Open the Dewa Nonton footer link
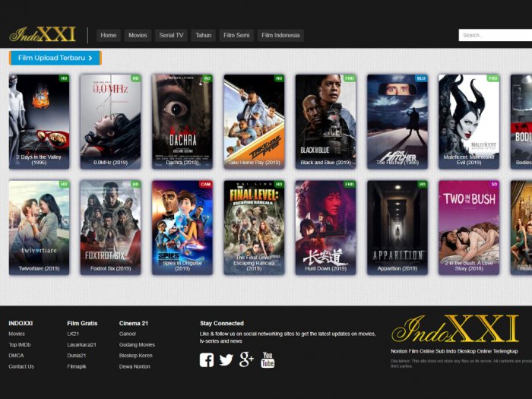Viewport: 532px width, 399px height. tap(135, 366)
